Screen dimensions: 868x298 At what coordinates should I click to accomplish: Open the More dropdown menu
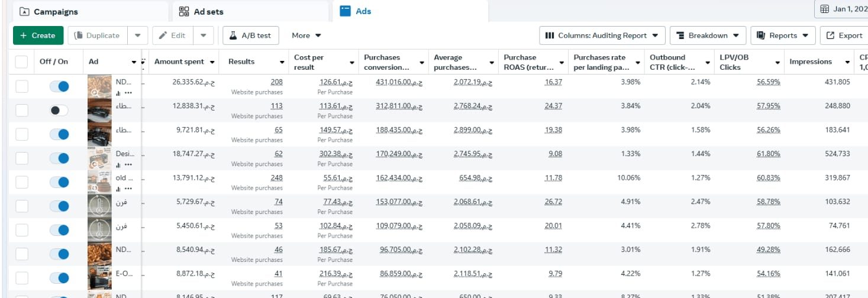click(306, 35)
